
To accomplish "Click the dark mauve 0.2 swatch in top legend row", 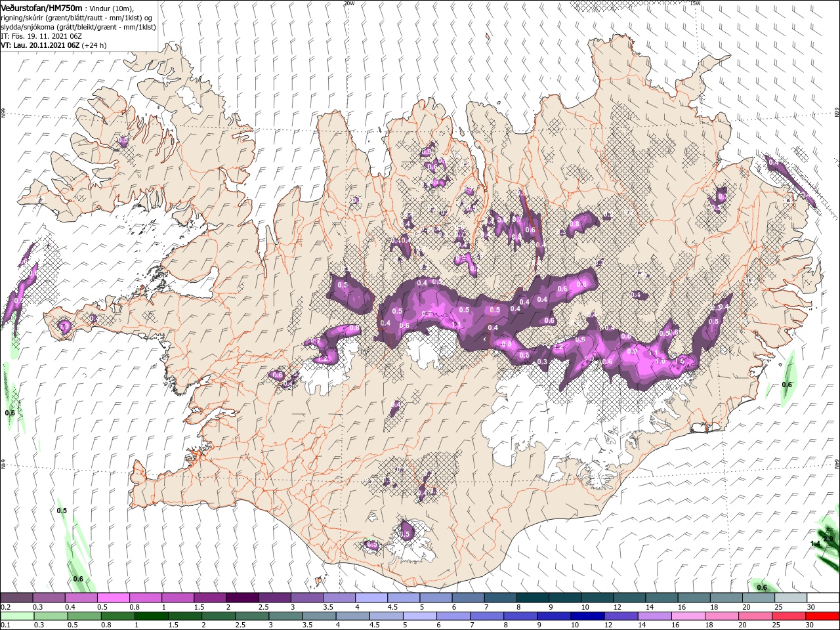I will [16, 598].
